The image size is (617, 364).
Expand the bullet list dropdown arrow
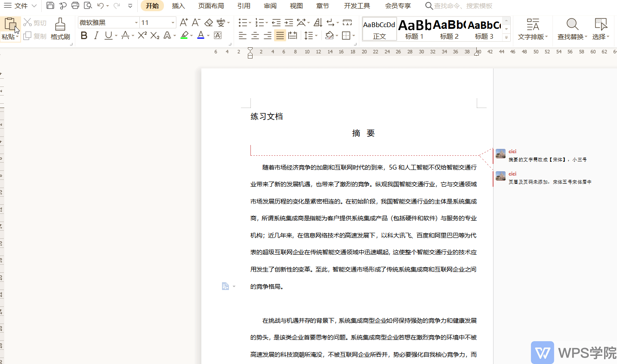pos(250,22)
